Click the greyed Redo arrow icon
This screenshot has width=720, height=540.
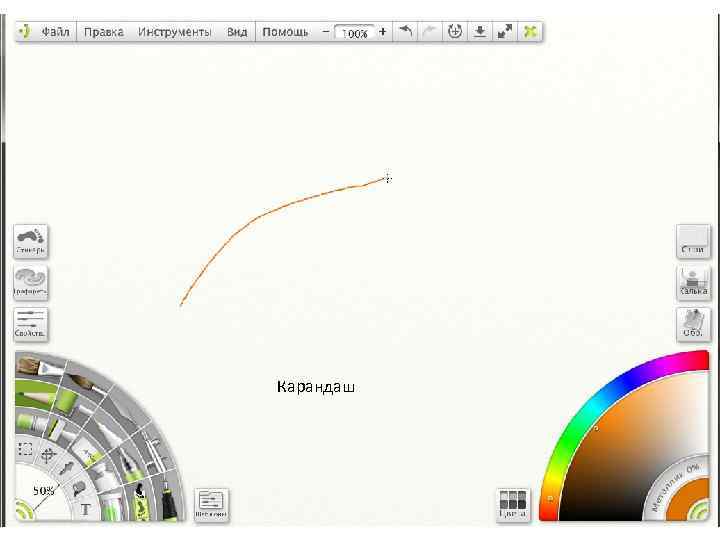(x=430, y=32)
